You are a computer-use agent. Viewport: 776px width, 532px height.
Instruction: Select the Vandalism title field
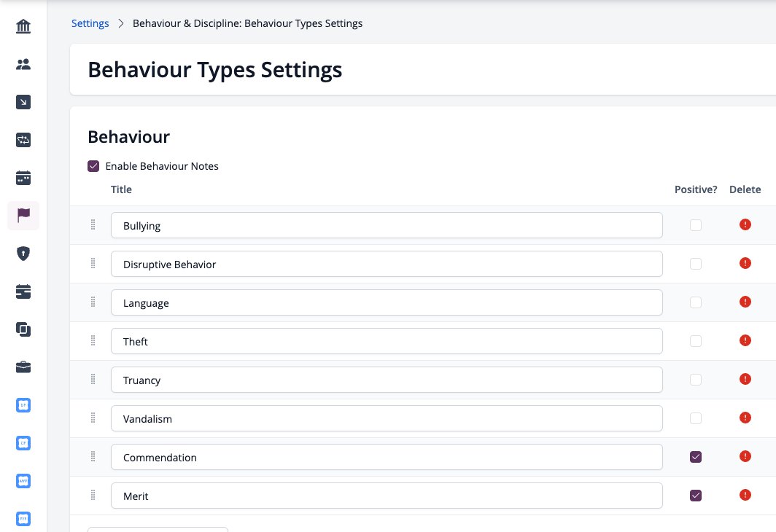387,418
